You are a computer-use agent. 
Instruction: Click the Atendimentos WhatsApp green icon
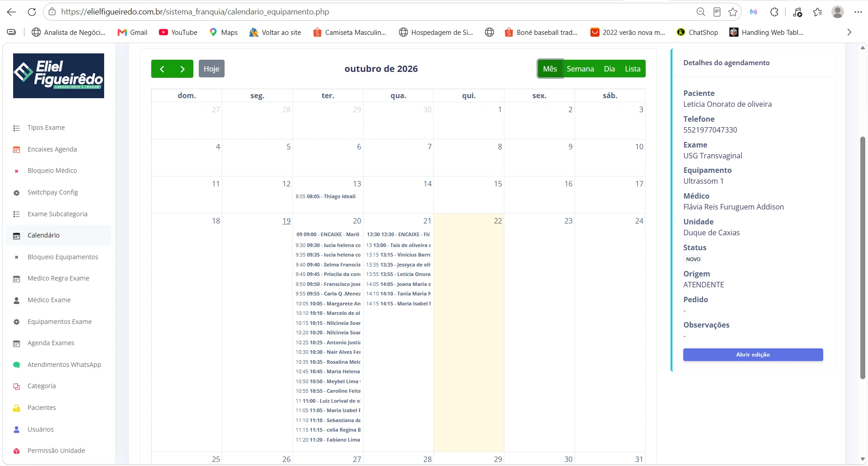(17, 365)
